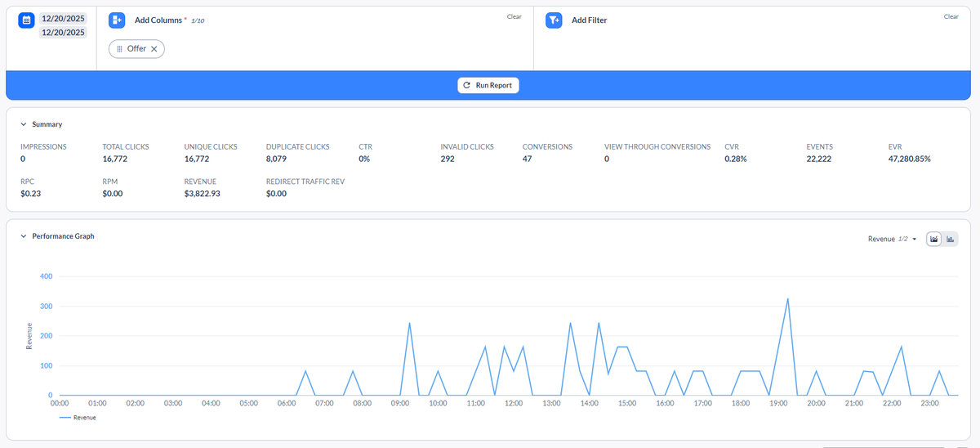Click the RPC value $0.23
980x448 pixels.
29,194
